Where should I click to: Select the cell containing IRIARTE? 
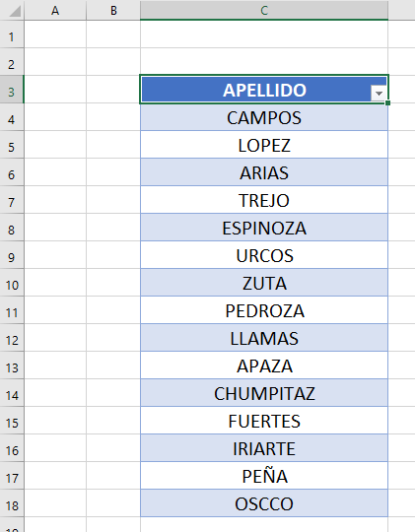pyautogui.click(x=264, y=448)
